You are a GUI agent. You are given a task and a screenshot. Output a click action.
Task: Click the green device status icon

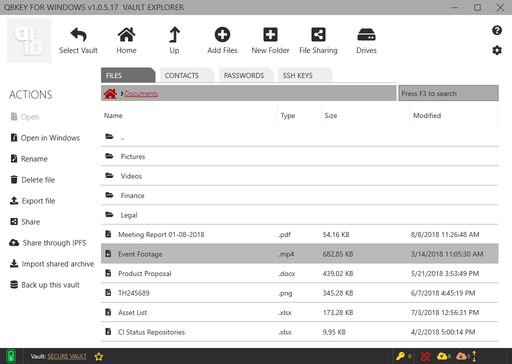point(11,356)
